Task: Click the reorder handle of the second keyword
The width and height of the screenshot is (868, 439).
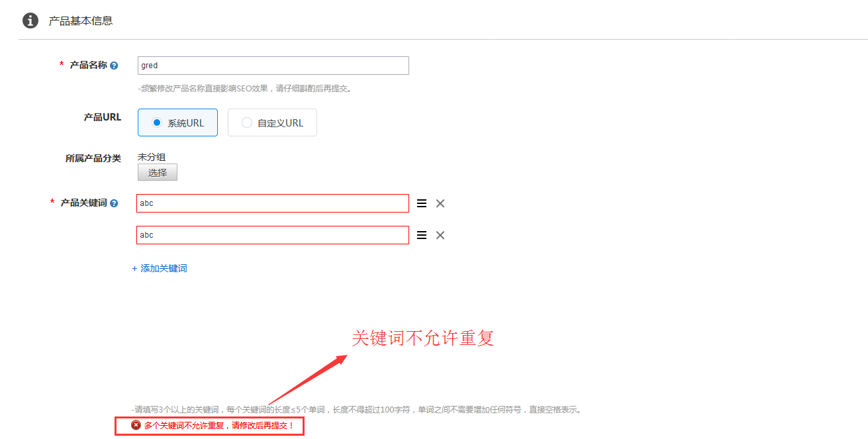Action: point(422,235)
